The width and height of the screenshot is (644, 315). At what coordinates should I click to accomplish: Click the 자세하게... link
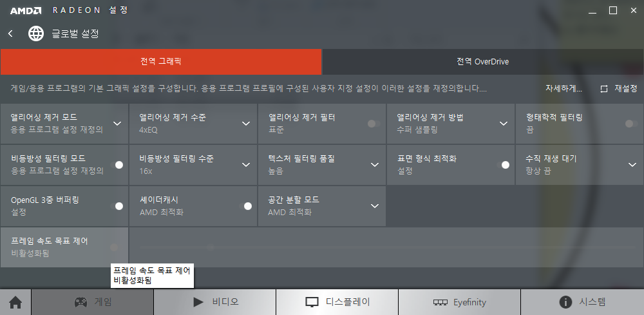coord(563,88)
